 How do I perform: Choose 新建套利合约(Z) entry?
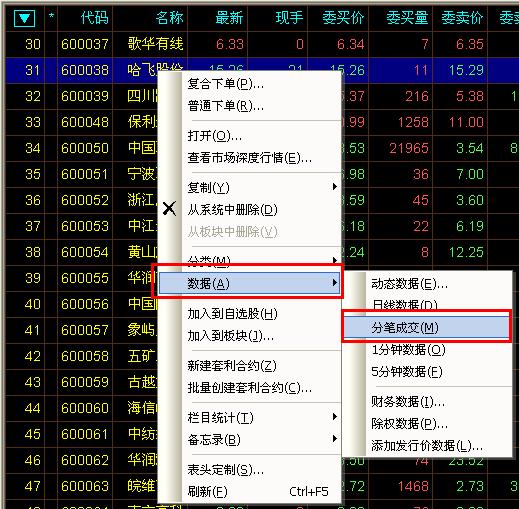pos(232,366)
